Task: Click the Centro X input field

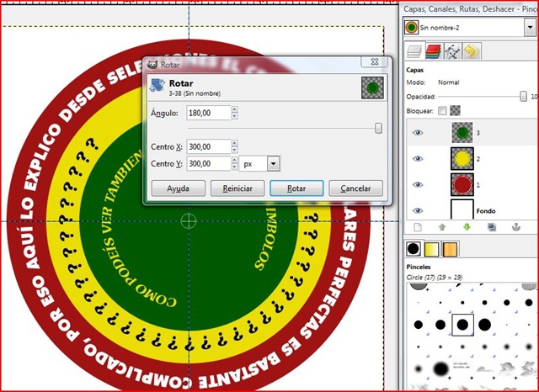Action: [209, 146]
